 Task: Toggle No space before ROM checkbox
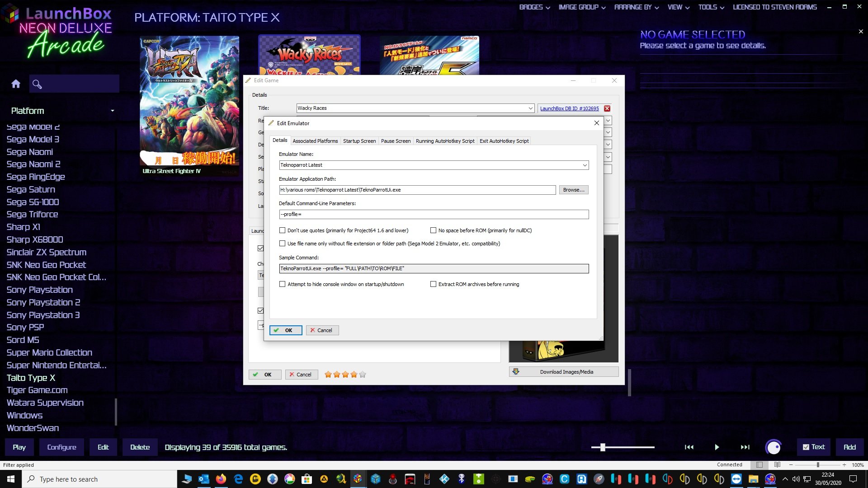click(433, 230)
